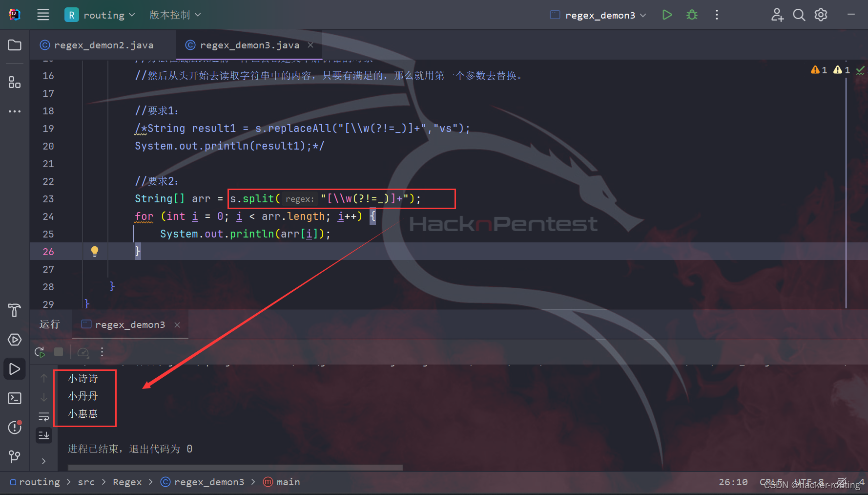
Task: Open the Build hammer tool window
Action: click(x=15, y=310)
